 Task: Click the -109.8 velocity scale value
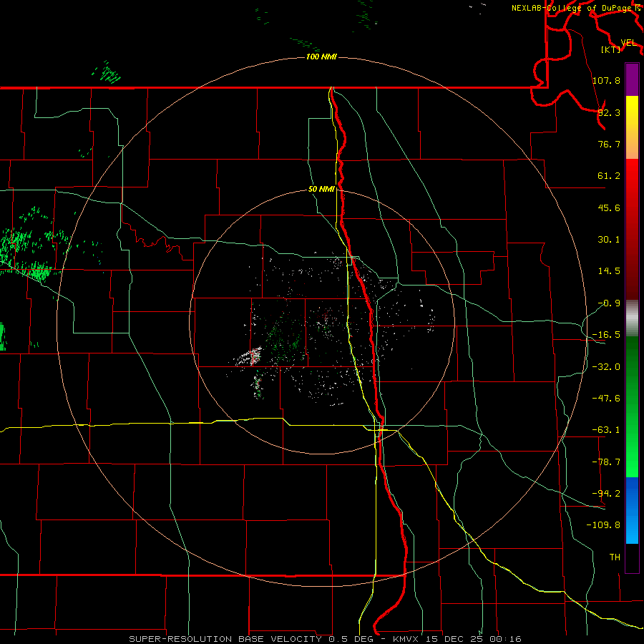click(x=604, y=525)
